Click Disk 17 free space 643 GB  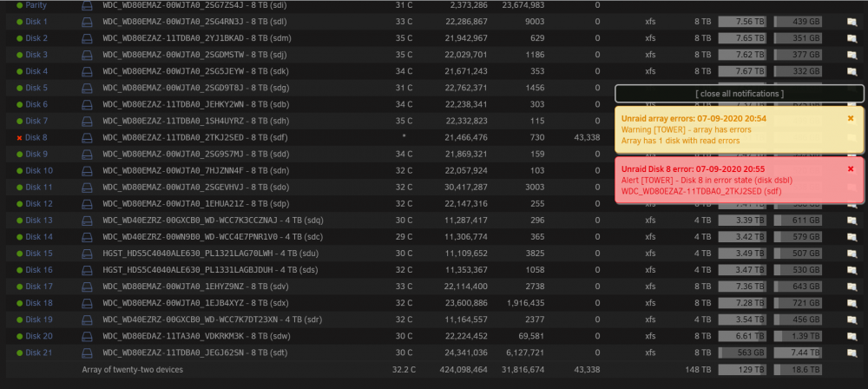[x=798, y=287]
